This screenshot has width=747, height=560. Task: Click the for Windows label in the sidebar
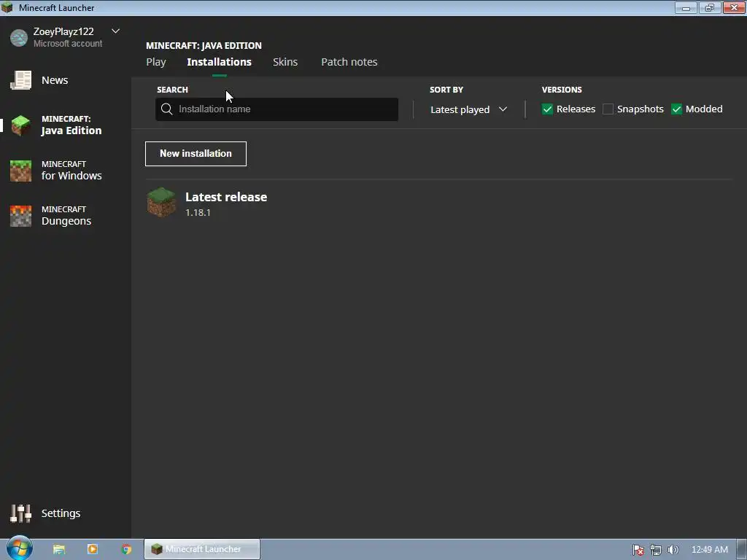pyautogui.click(x=71, y=176)
